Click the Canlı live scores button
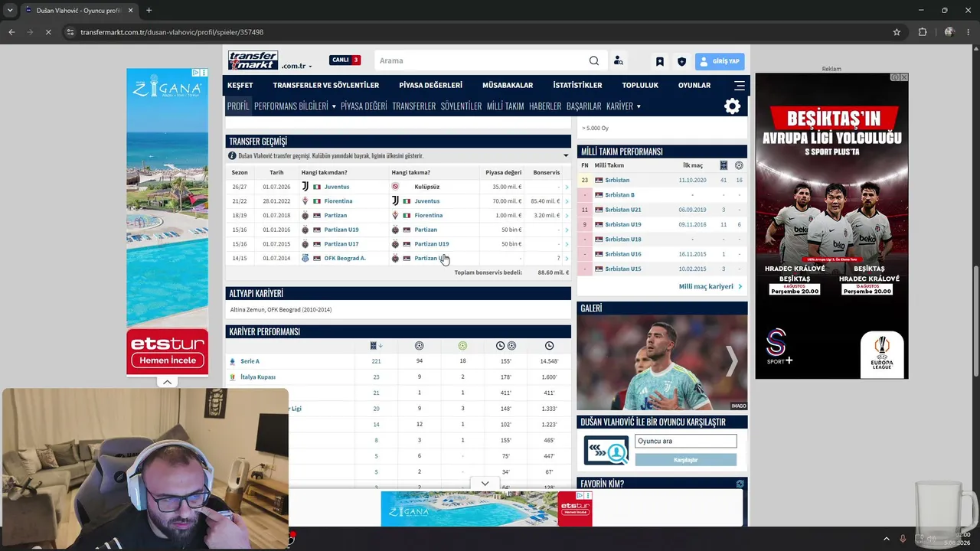Screen dimensions: 980x551 (x=345, y=60)
